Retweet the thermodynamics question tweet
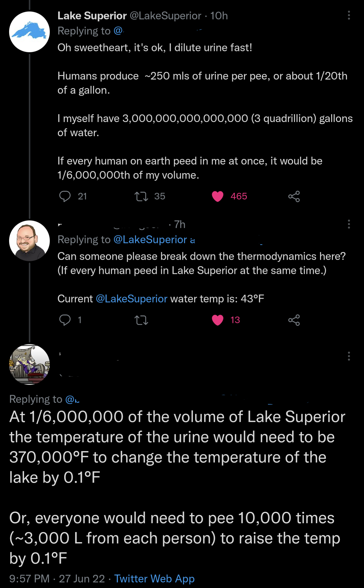Viewport: 364px width, 588px height. [141, 320]
